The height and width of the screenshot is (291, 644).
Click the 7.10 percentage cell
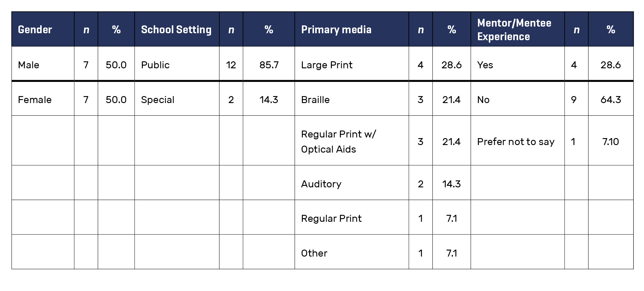pos(610,141)
